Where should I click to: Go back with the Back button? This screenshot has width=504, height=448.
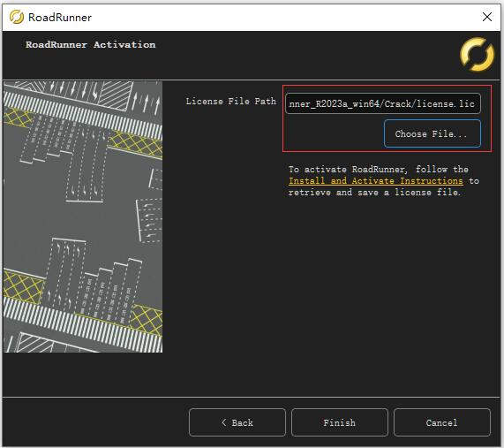237,422
